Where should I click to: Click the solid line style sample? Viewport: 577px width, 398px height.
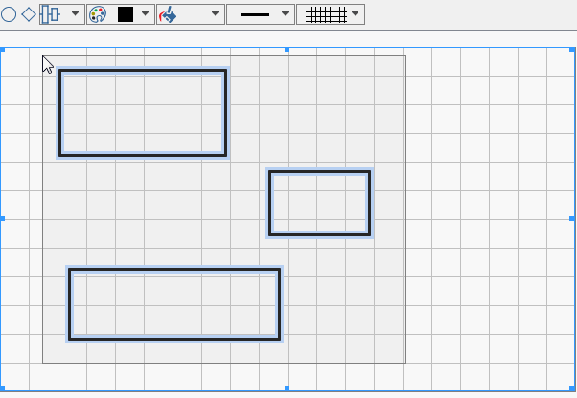(255, 15)
